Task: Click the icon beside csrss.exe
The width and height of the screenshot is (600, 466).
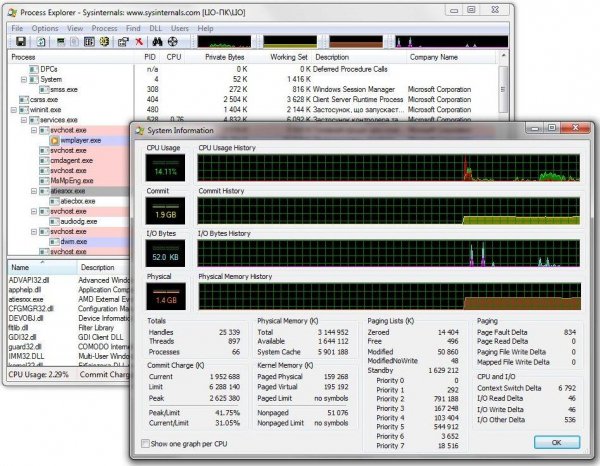Action: 24,99
